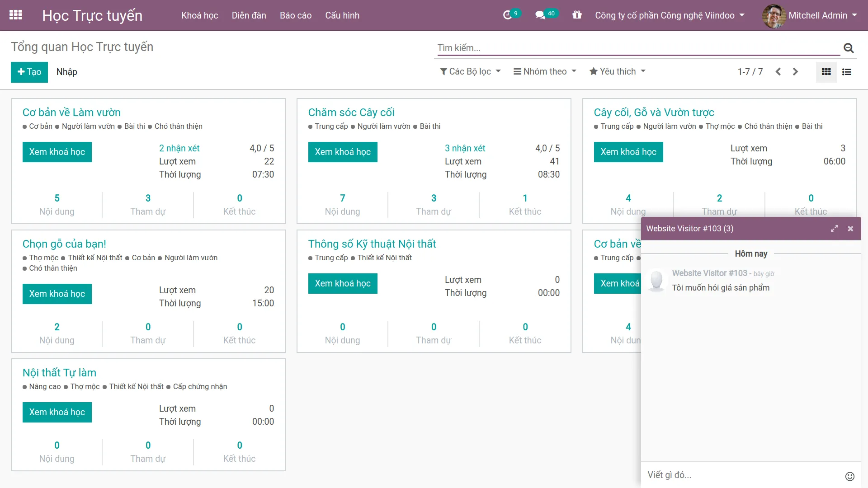Click the gift icon in top bar

tap(577, 15)
